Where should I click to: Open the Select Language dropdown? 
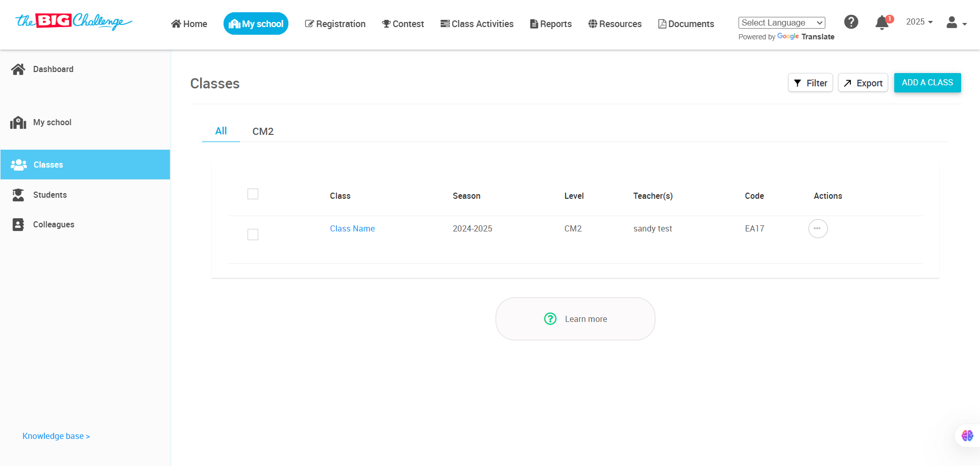(x=781, y=22)
